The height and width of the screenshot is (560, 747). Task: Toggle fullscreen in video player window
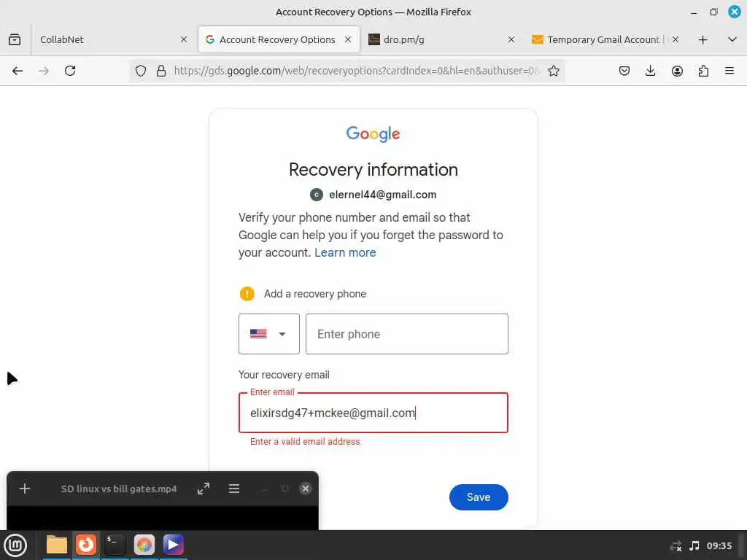click(204, 489)
